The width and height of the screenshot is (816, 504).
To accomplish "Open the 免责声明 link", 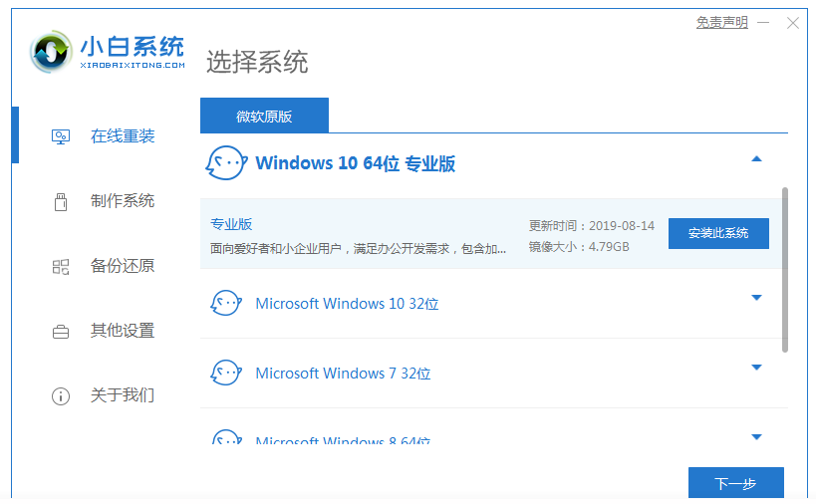I will click(722, 23).
